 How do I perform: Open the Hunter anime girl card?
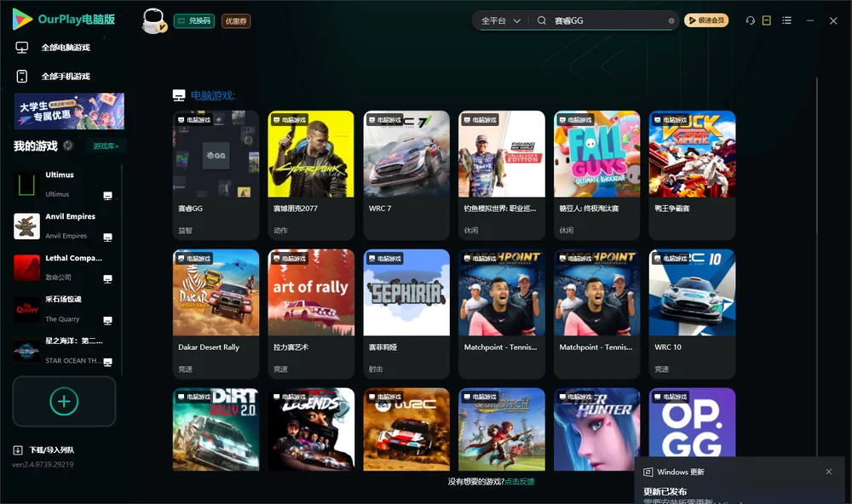click(x=596, y=429)
